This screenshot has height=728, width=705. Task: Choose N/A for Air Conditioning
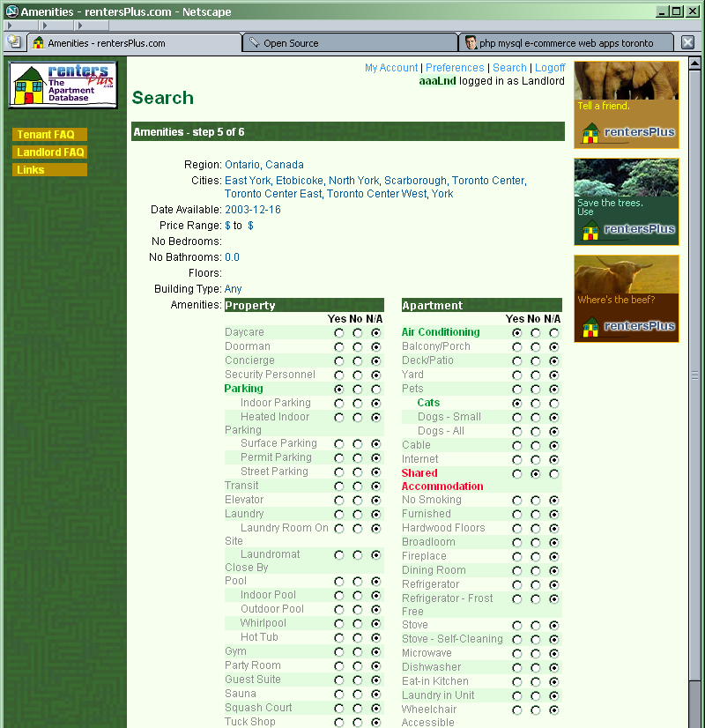(x=553, y=333)
